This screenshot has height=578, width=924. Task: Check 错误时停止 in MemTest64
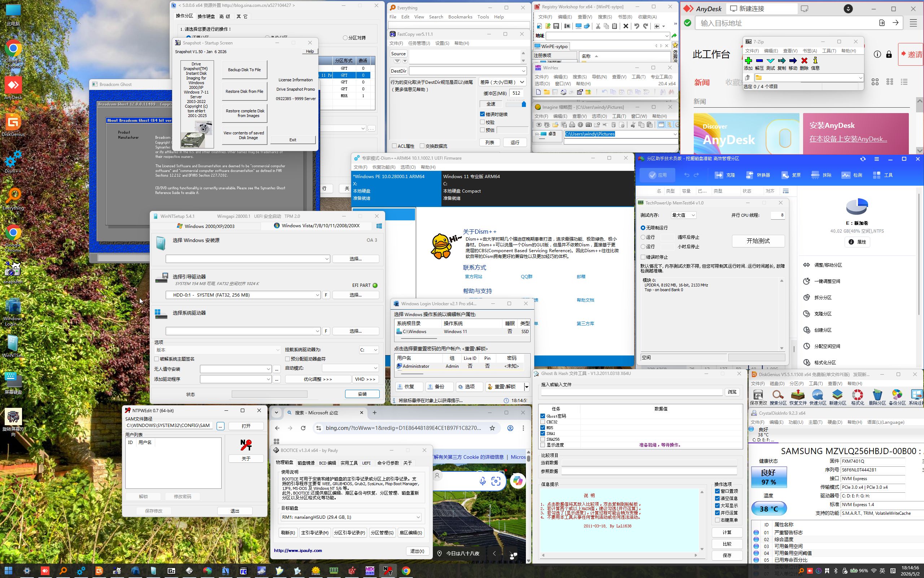click(x=643, y=257)
